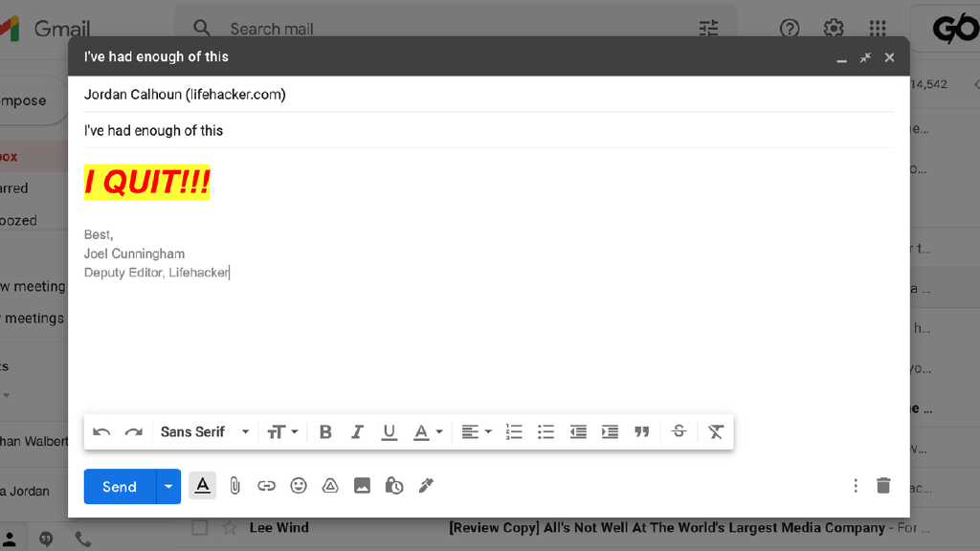Open the text size dropdown
The height and width of the screenshot is (551, 980).
[x=282, y=431]
